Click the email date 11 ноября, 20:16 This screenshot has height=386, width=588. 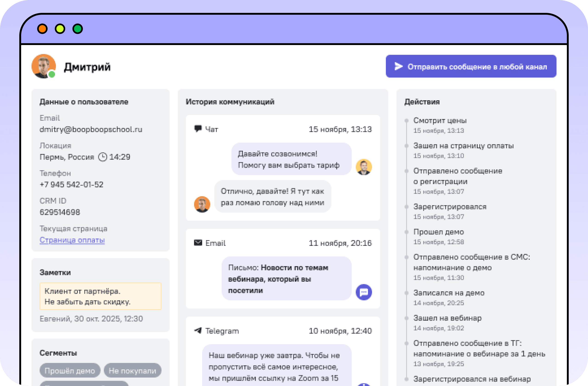tap(340, 243)
